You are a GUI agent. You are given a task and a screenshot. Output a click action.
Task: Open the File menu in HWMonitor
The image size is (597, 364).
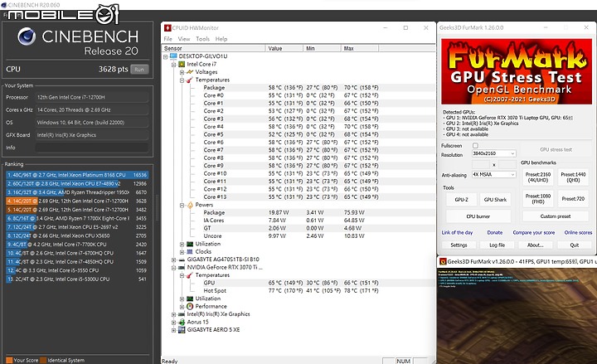pos(167,39)
